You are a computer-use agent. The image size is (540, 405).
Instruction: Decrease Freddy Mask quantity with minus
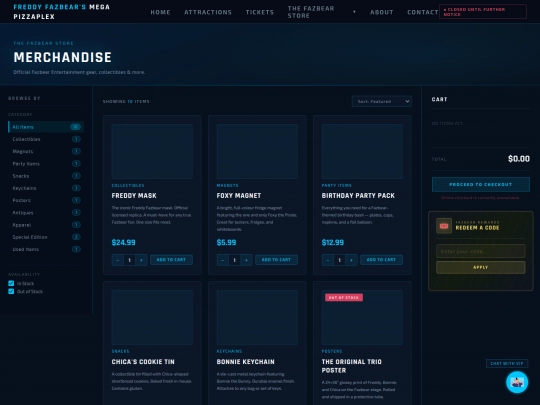pyautogui.click(x=118, y=260)
